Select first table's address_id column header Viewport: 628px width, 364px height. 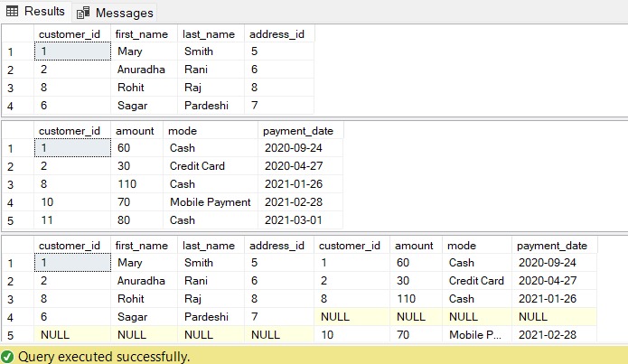point(279,34)
